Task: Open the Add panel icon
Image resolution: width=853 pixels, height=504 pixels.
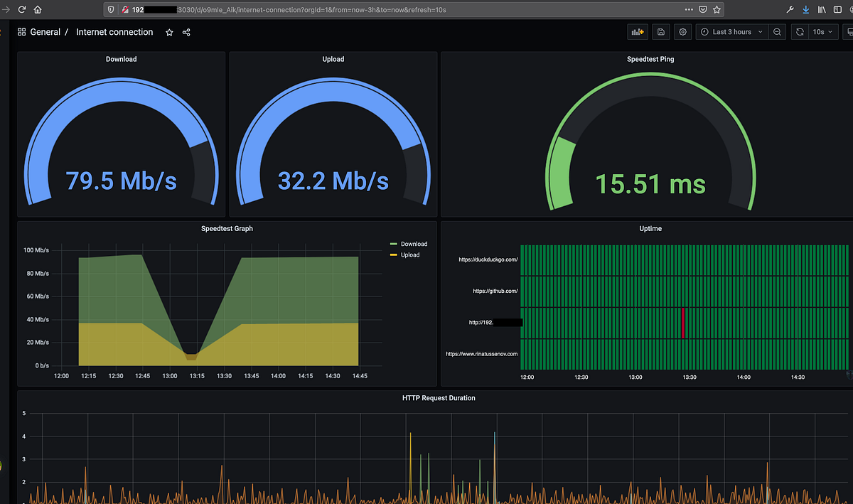Action: (x=637, y=31)
